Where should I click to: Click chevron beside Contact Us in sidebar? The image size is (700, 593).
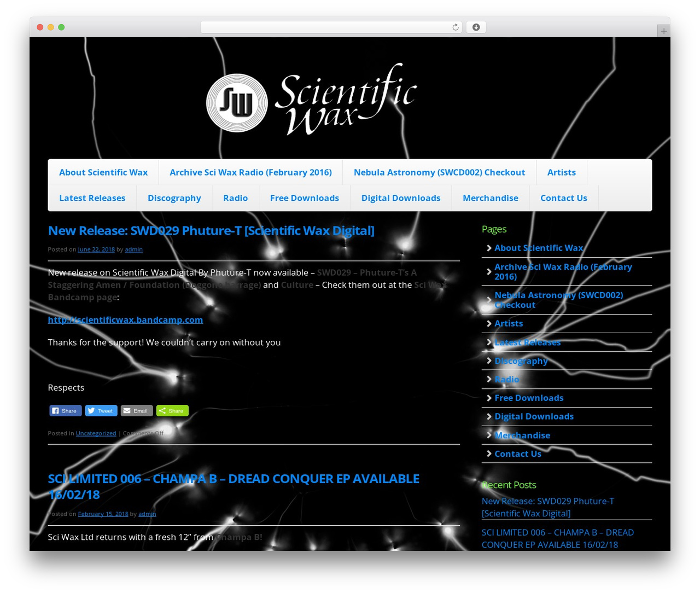point(489,454)
